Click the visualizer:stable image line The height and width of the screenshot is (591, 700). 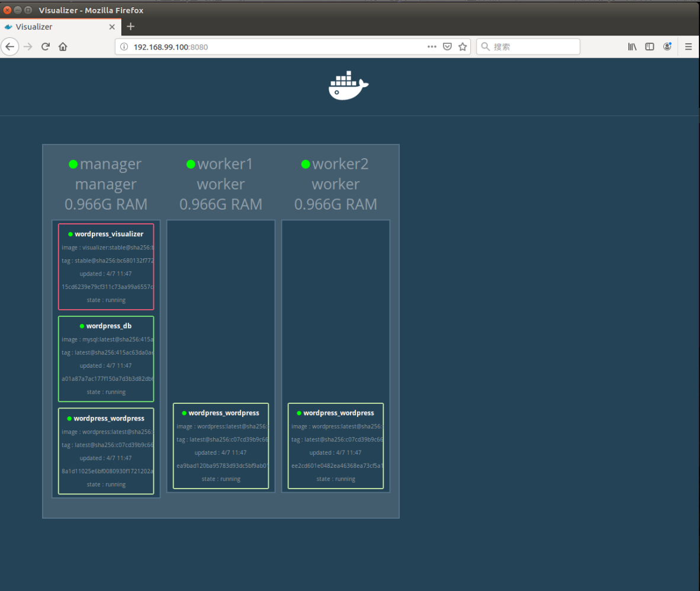point(108,248)
